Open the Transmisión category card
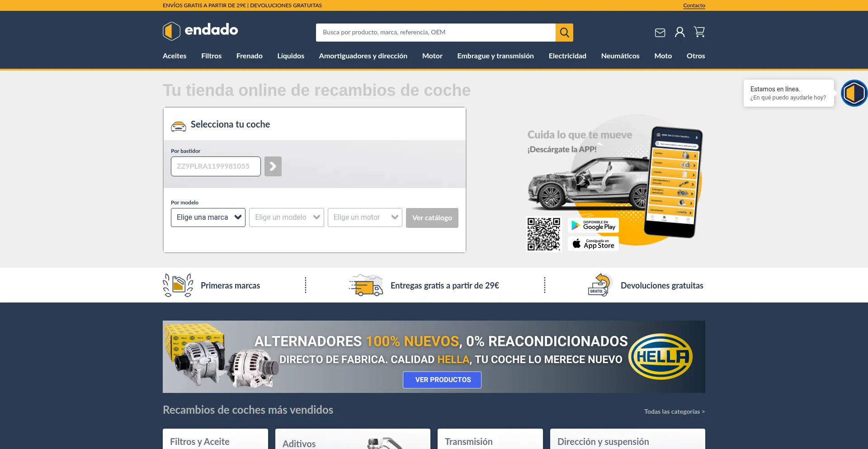Viewport: 868px width, 449px height. (490, 439)
